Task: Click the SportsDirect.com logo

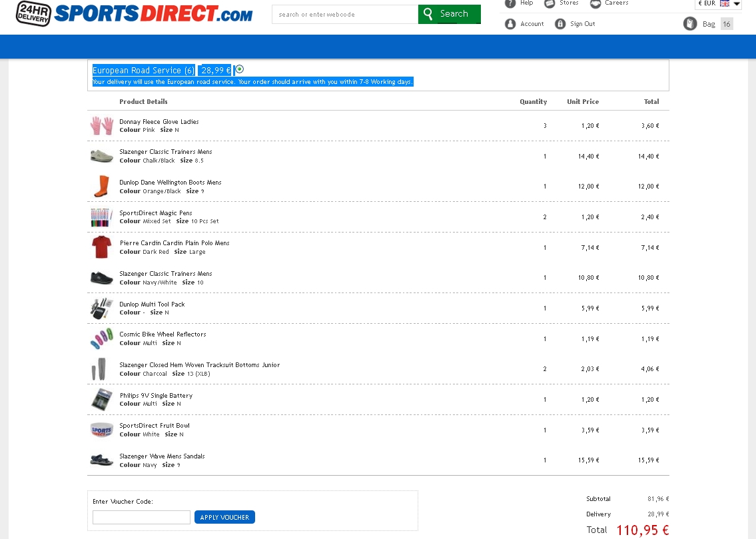Action: 153,13
